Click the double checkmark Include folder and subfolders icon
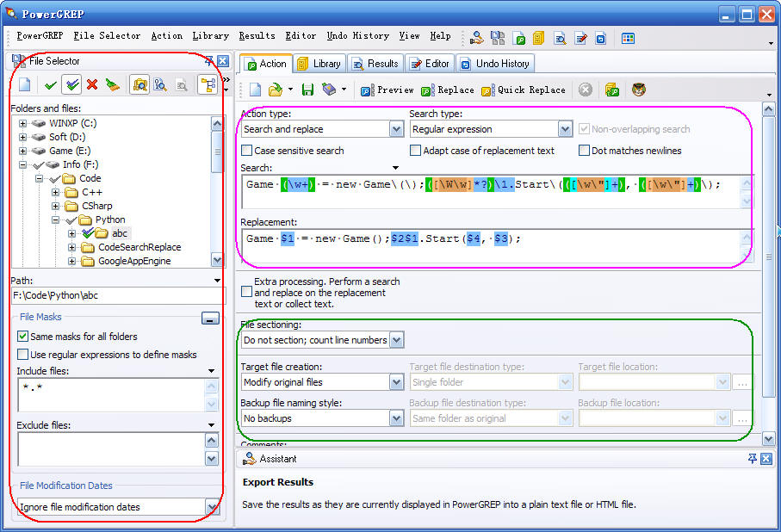Image resolution: width=781 pixels, height=532 pixels. click(x=71, y=84)
